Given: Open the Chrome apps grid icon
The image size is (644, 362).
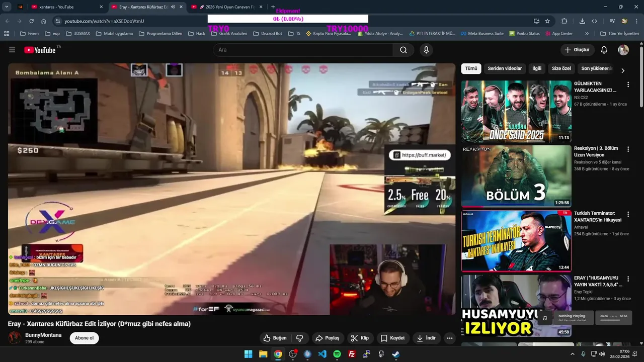Looking at the screenshot, I should (7, 34).
